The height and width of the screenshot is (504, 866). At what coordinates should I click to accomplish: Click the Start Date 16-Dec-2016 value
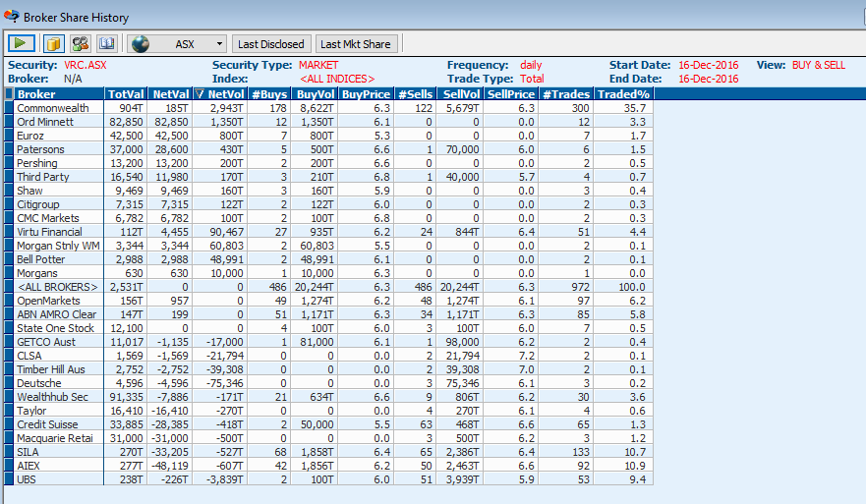point(708,65)
